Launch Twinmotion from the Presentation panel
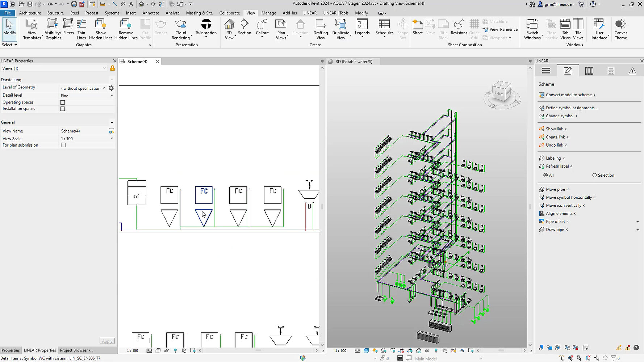The image size is (644, 362). coord(206,28)
